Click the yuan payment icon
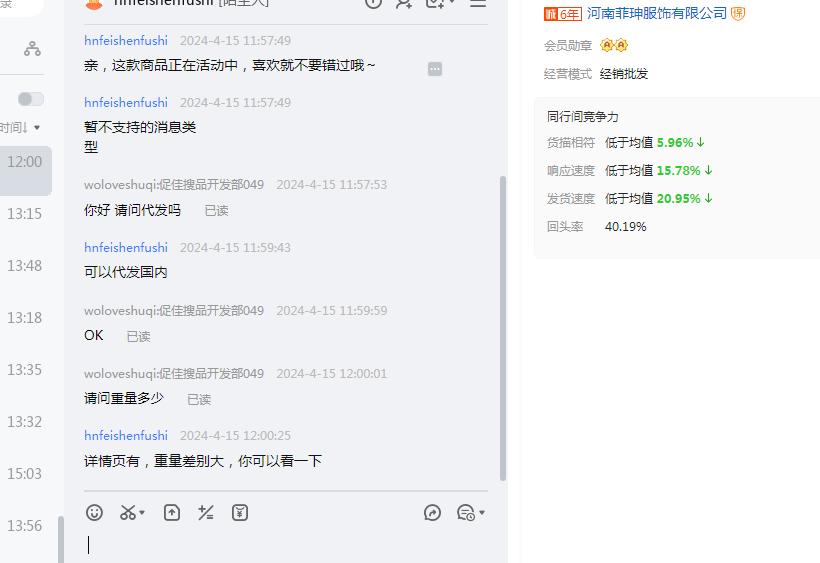 (x=240, y=513)
